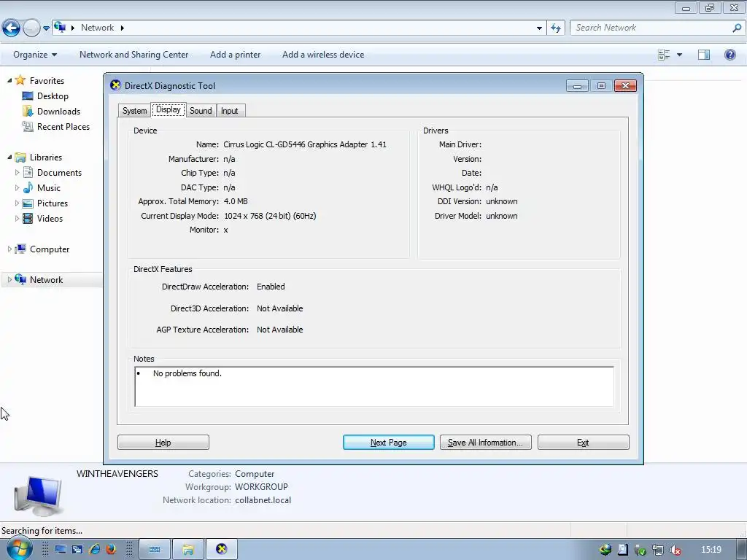The height and width of the screenshot is (560, 747).
Task: Collapse the Favorites group
Action: tap(9, 80)
